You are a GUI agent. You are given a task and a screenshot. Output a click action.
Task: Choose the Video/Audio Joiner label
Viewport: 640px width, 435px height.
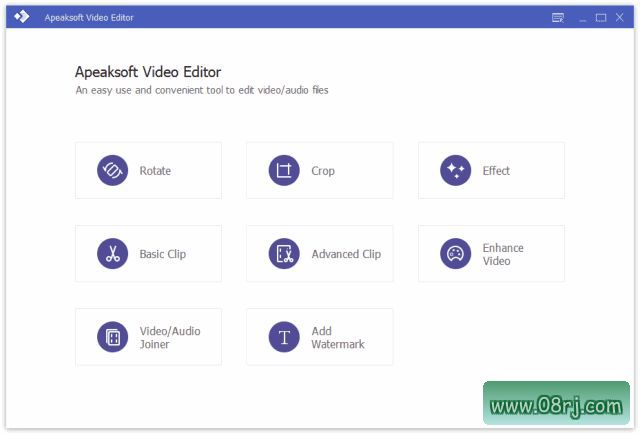click(170, 337)
